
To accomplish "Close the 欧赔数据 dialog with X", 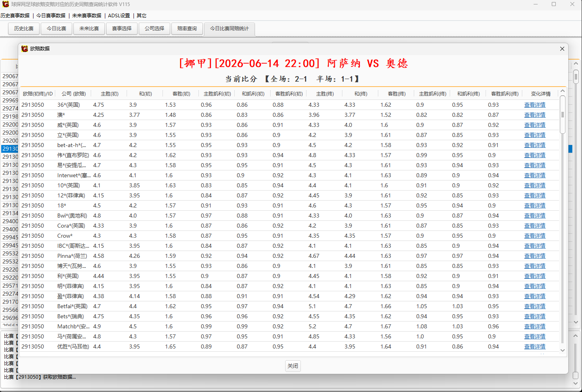I will tap(562, 49).
